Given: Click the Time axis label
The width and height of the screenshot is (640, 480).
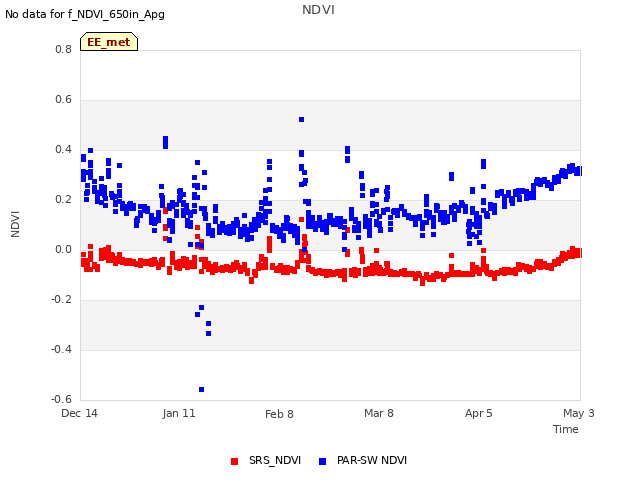Looking at the screenshot, I should pyautogui.click(x=565, y=429).
